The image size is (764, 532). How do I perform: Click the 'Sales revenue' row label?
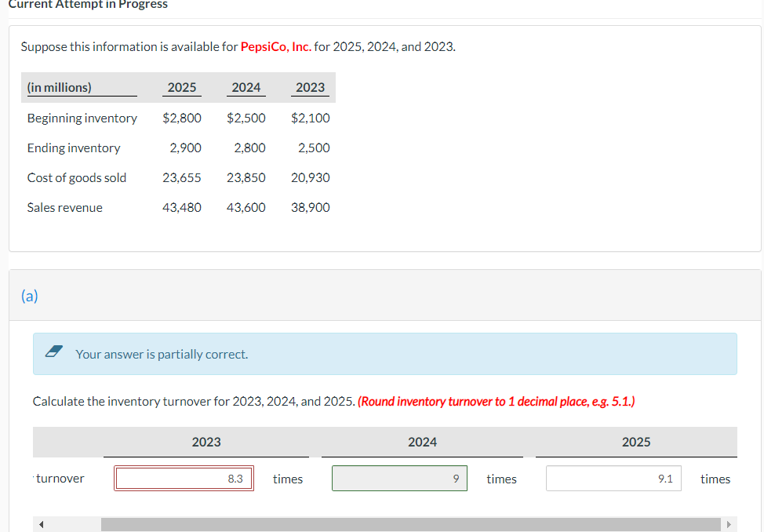click(x=65, y=207)
